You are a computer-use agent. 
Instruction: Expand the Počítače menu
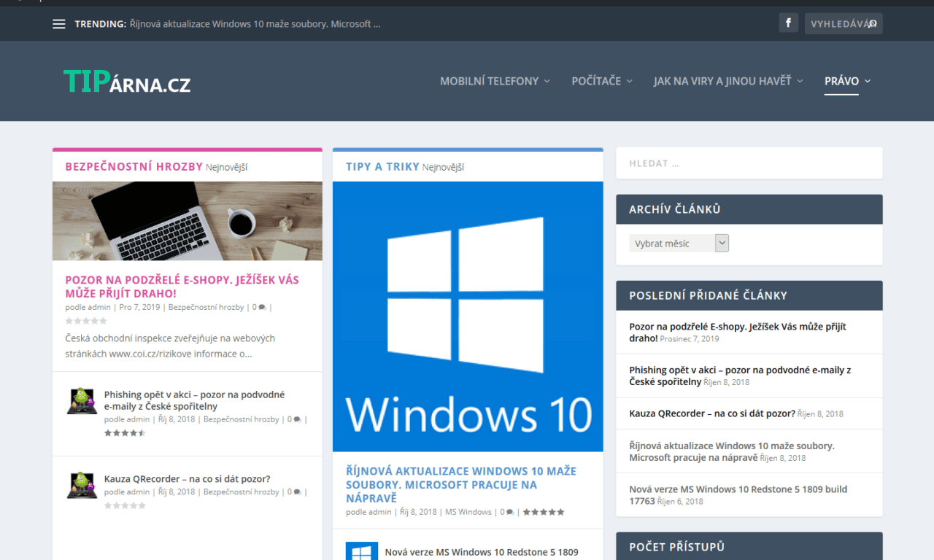click(x=602, y=81)
